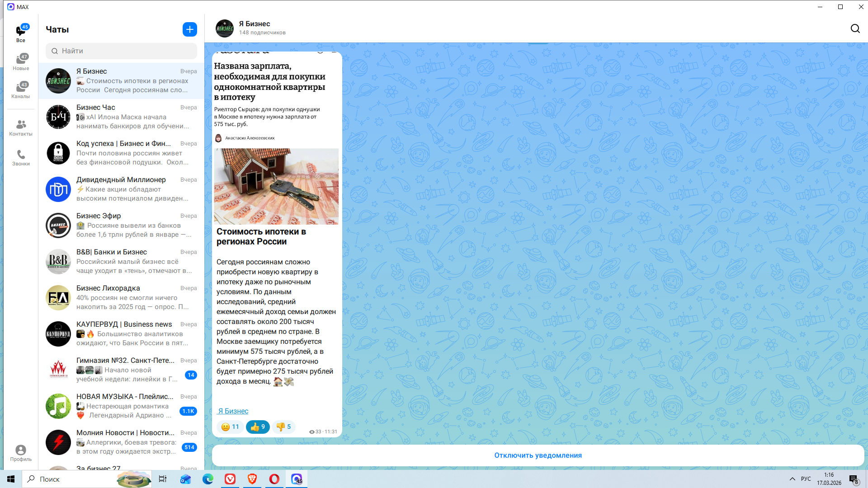Open Я Бизнес channel avatar in header

225,28
